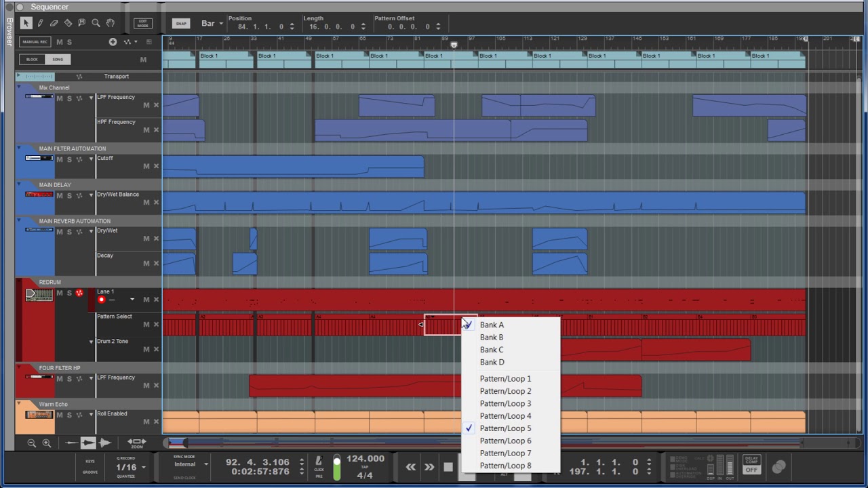Image resolution: width=868 pixels, height=488 pixels.
Task: Collapse the REDRUM track
Action: (19, 283)
